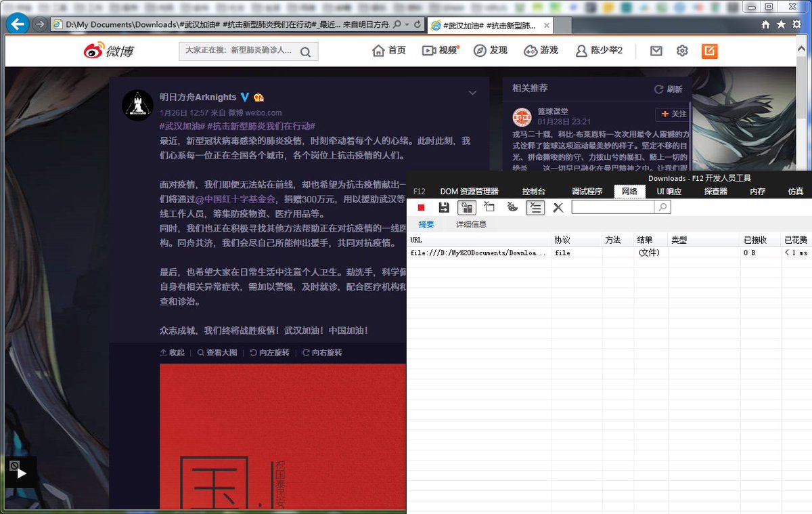Open Weibo messages envelope icon
The width and height of the screenshot is (812, 514).
(656, 51)
